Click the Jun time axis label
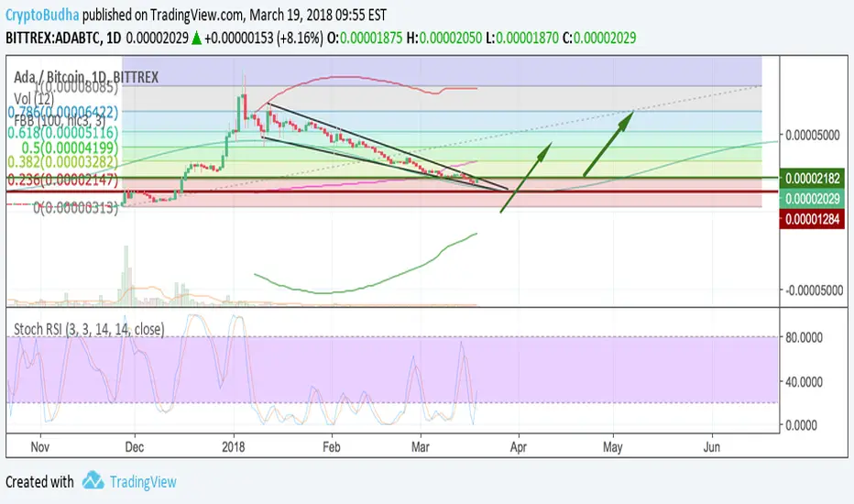854x504 pixels. click(x=712, y=447)
